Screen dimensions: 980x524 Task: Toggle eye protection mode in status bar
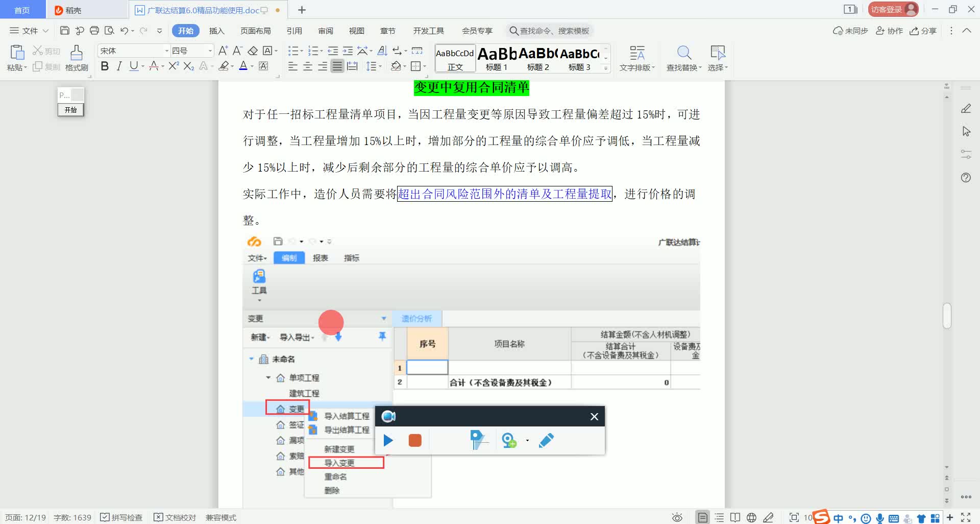[x=677, y=517]
